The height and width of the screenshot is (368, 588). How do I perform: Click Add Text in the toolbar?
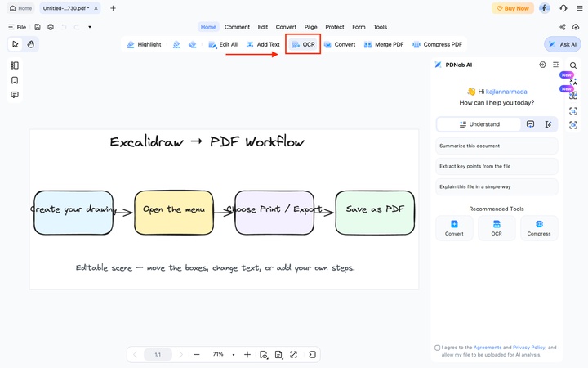click(263, 44)
